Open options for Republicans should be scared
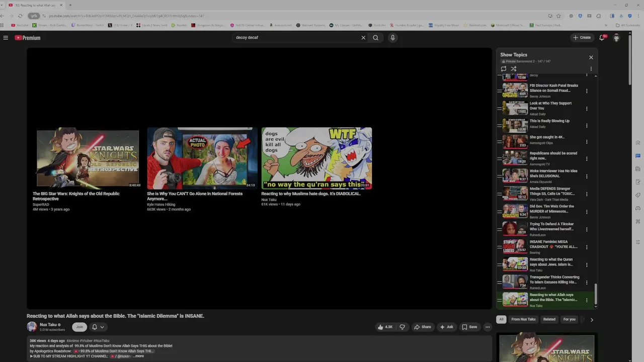This screenshot has height=362, width=644. [x=587, y=159]
